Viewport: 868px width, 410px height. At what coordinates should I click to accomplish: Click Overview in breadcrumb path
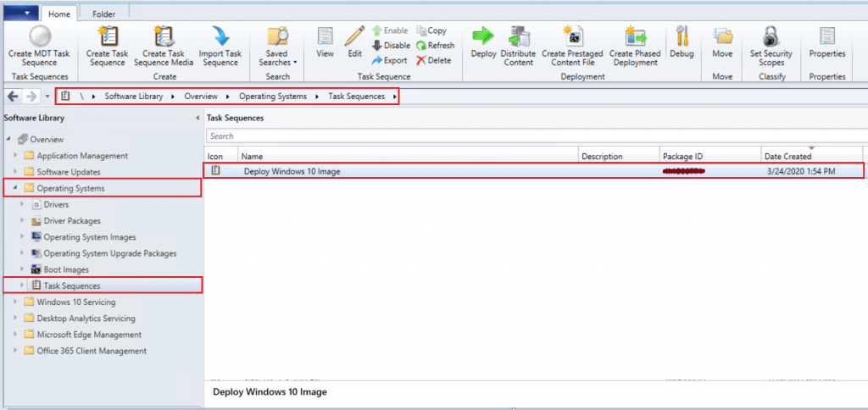click(x=200, y=97)
